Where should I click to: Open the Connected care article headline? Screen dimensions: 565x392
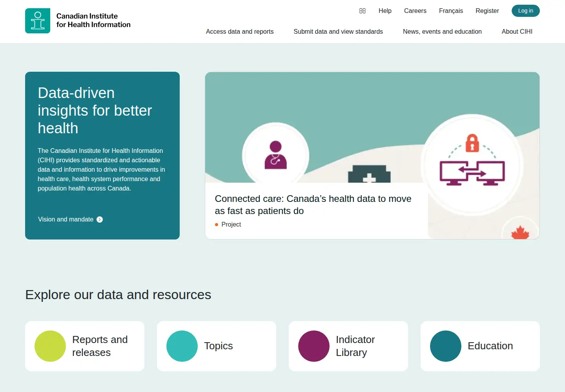click(x=313, y=205)
